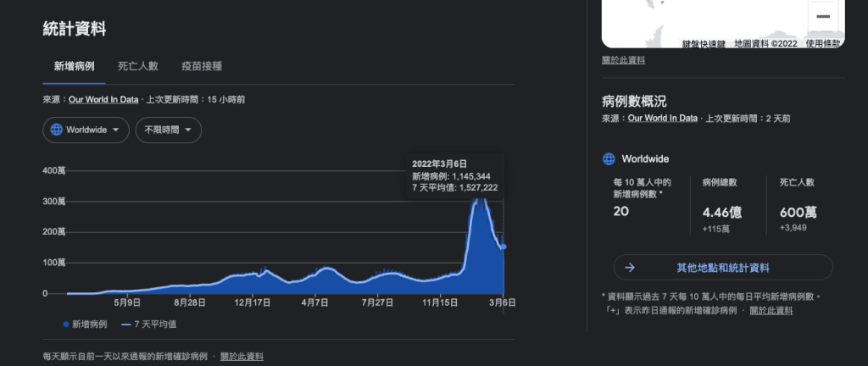The image size is (868, 366).
Task: Open the map 使用條款 link
Action: pos(822,43)
